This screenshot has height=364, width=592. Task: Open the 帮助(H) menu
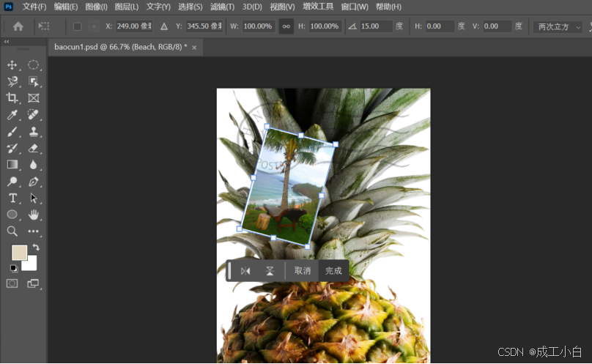click(x=388, y=7)
